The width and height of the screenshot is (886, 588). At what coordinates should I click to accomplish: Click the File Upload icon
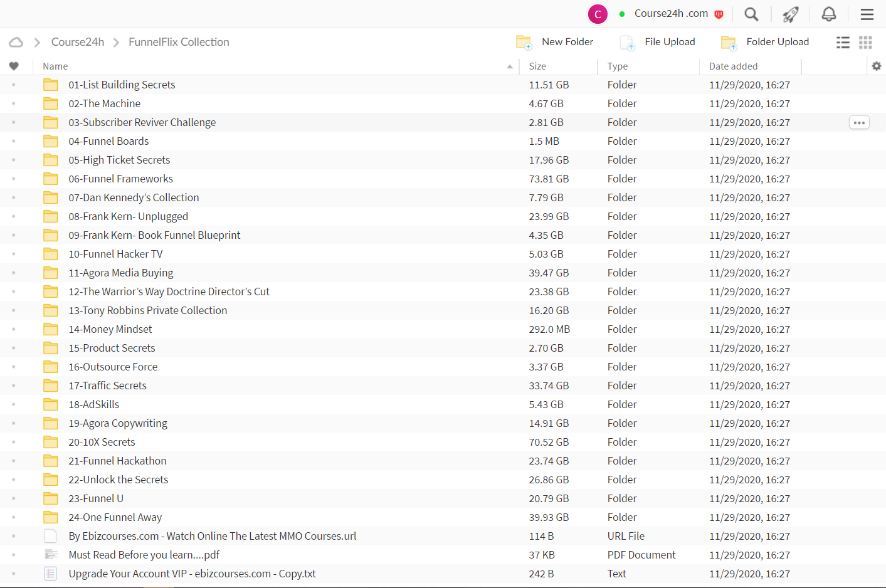click(x=627, y=42)
